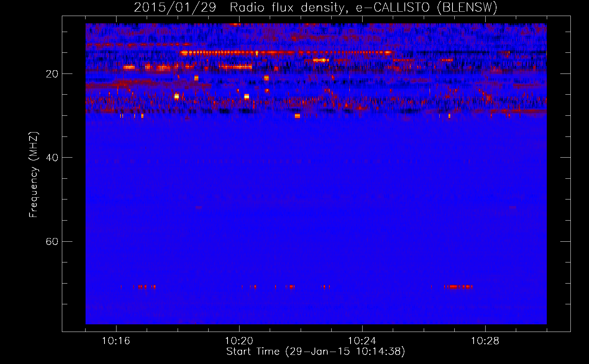Click the 20 MHz frequency tick label

pos(52,74)
